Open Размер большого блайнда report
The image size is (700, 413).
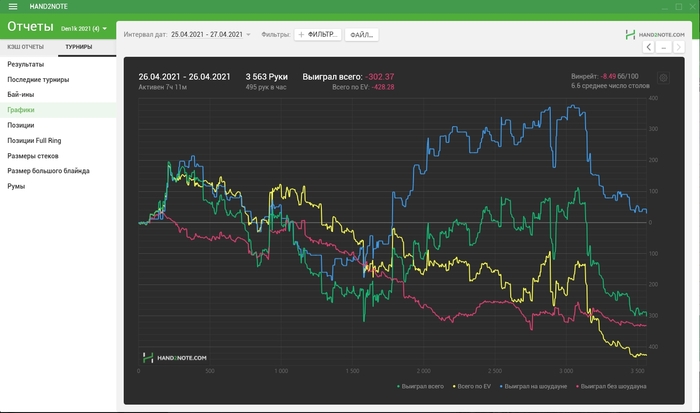(x=58, y=171)
